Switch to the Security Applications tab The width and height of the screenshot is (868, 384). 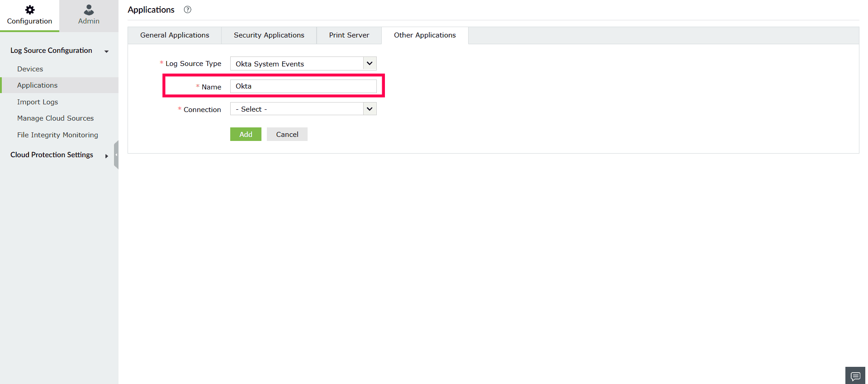[269, 35]
